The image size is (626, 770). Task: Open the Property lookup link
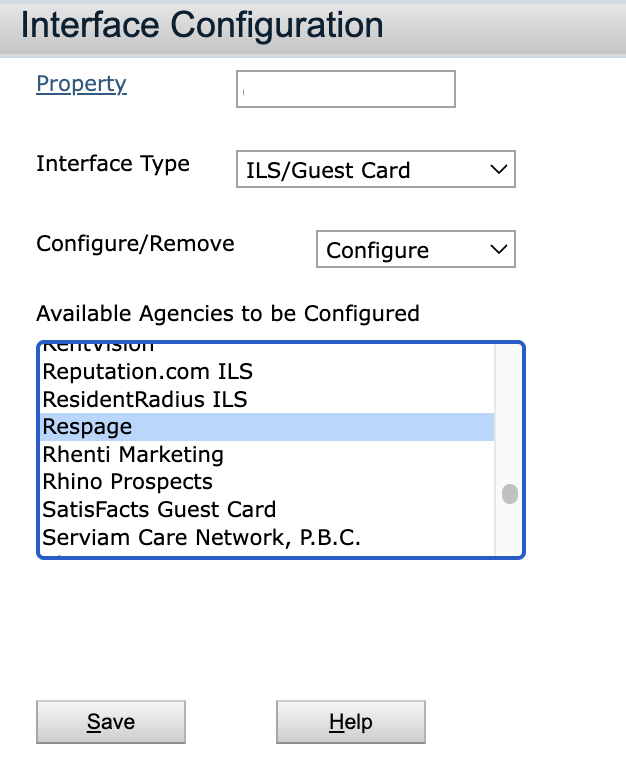[x=81, y=84]
